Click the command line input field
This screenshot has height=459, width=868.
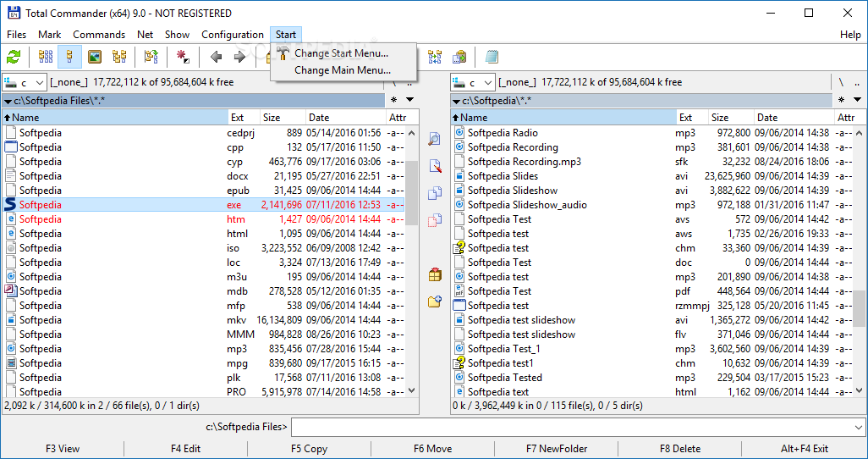pyautogui.click(x=572, y=428)
